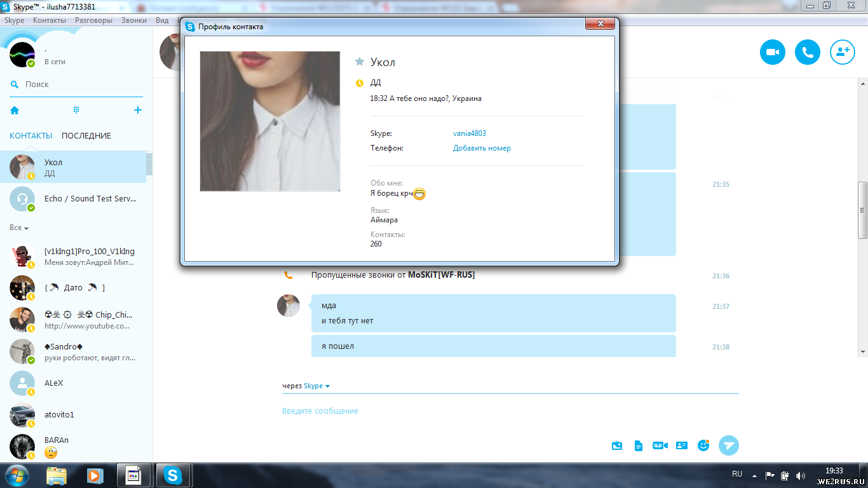Click the 'Введите сообщение' input field

coord(445,411)
